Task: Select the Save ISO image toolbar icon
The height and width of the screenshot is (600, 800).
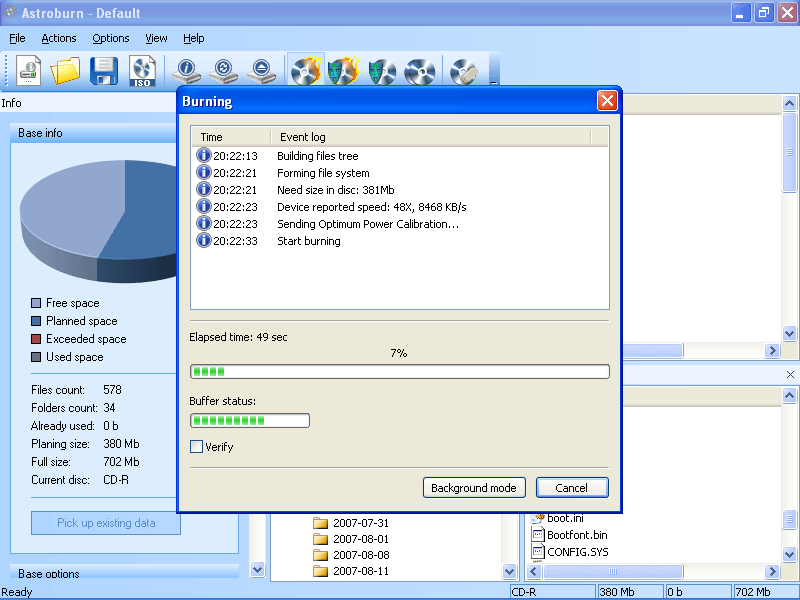Action: [142, 70]
